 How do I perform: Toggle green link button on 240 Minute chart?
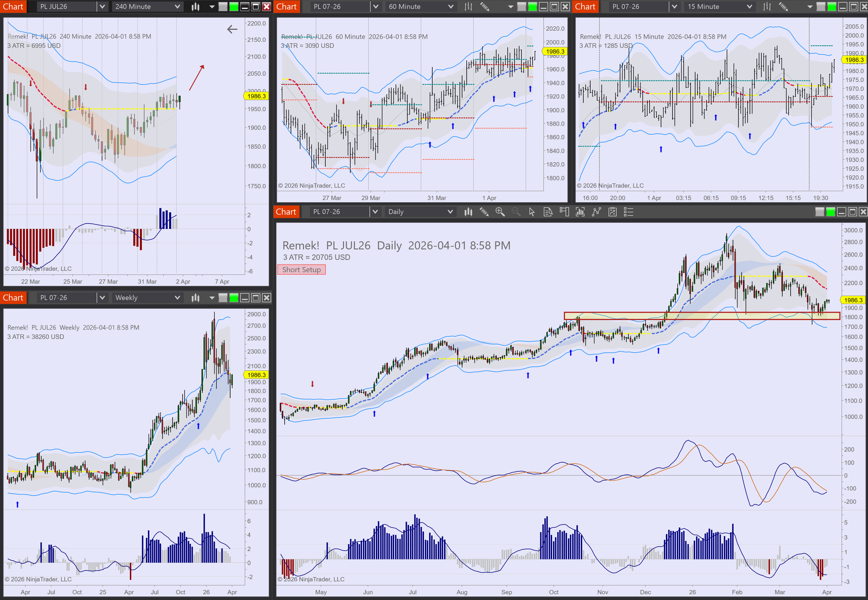234,6
